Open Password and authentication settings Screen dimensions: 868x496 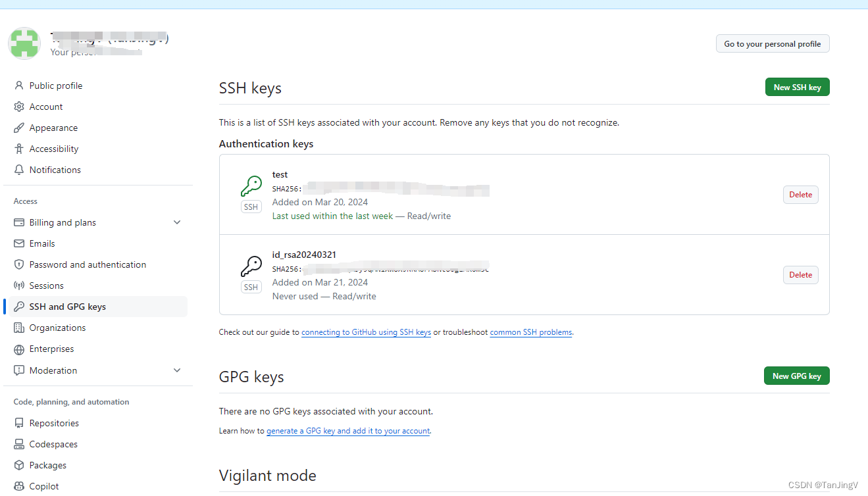pyautogui.click(x=88, y=264)
